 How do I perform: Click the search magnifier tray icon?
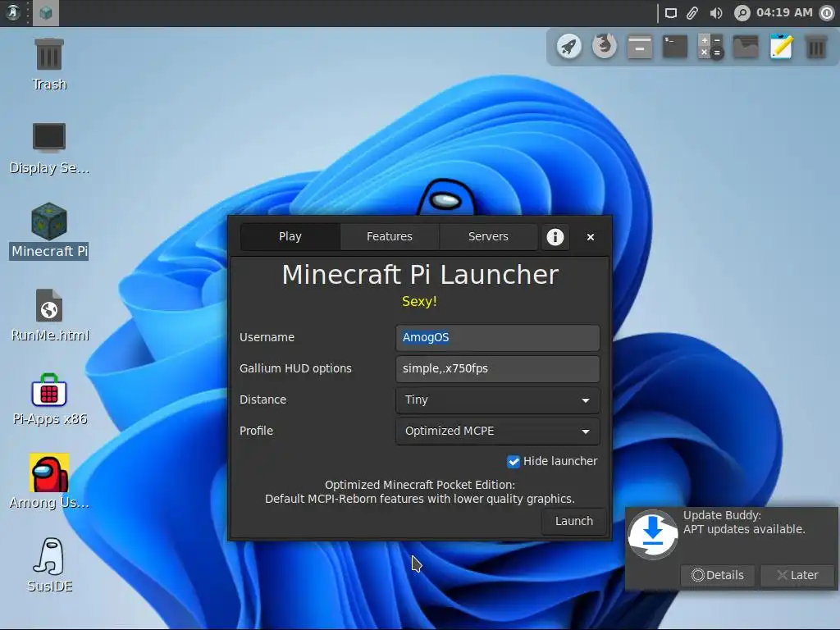pos(742,13)
